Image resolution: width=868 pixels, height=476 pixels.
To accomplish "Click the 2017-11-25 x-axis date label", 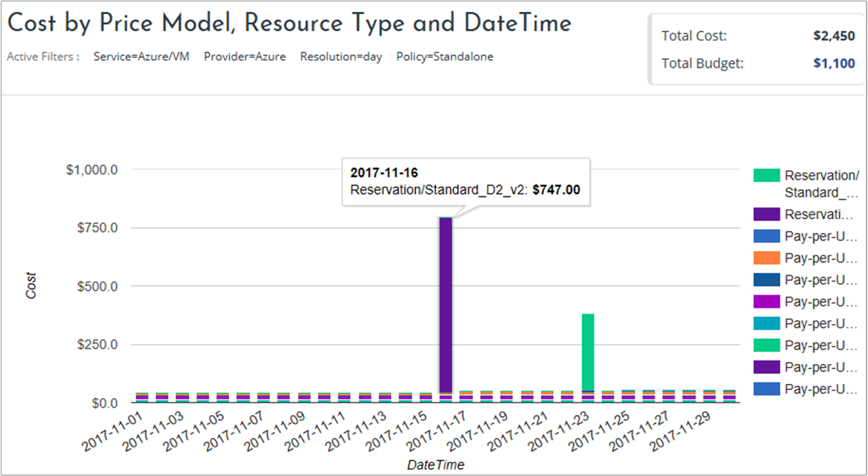I will 601,430.
